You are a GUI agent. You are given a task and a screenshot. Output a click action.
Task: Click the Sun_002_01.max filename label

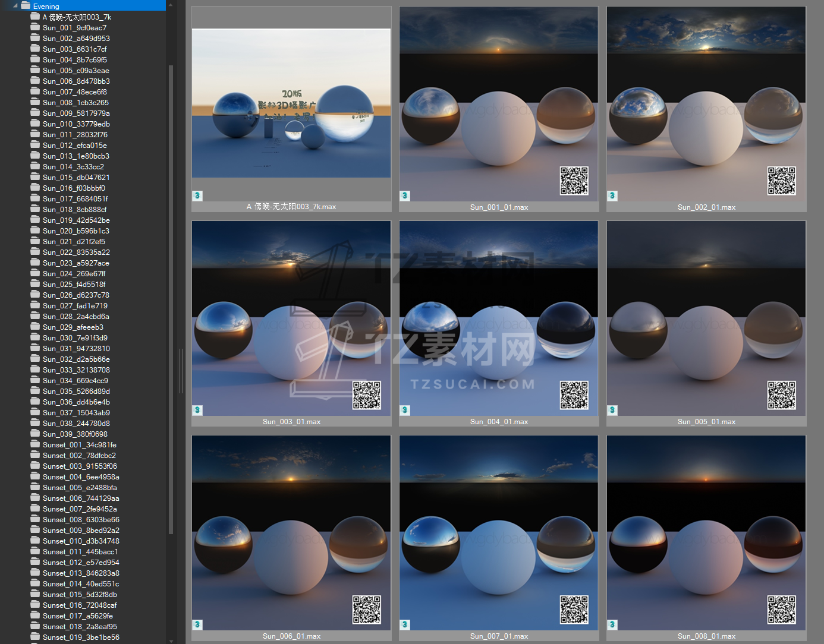point(706,207)
